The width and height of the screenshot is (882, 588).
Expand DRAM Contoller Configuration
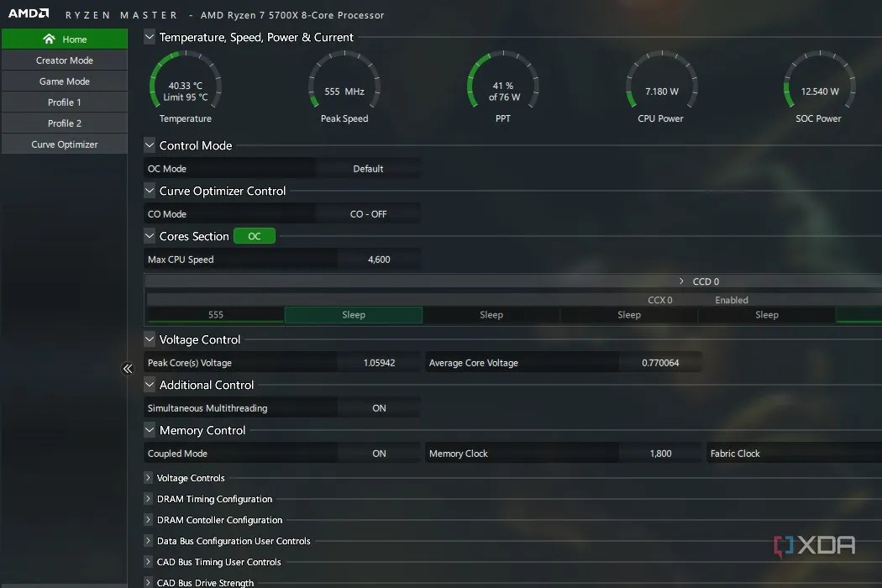tap(148, 519)
